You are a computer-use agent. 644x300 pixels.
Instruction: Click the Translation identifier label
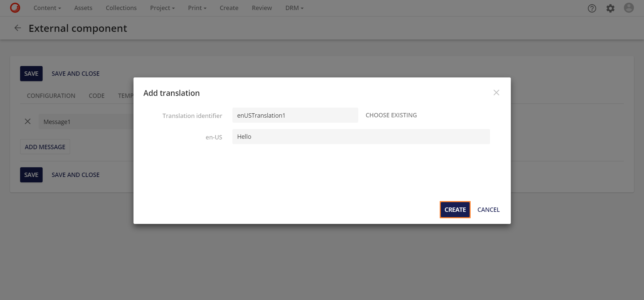coord(192,116)
